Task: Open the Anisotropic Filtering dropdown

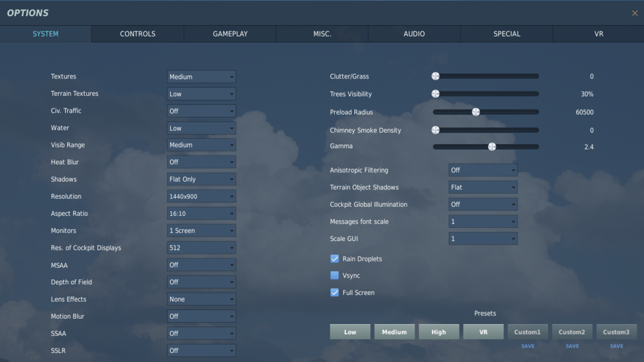Action: [482, 170]
